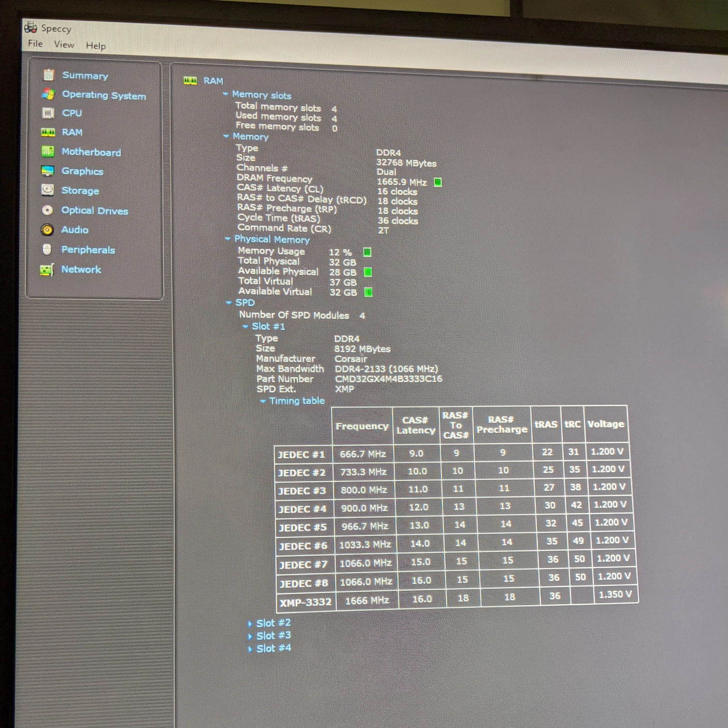Expand Slot #4
Image resolution: width=728 pixels, height=728 pixels.
(x=250, y=649)
